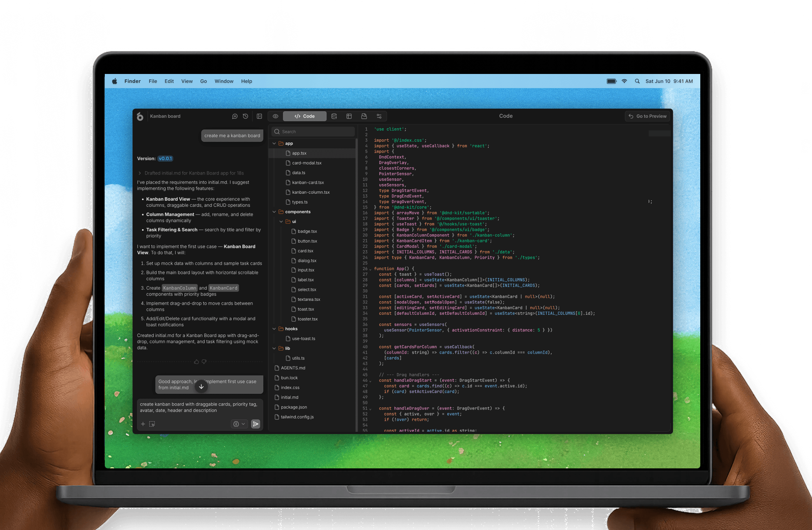Open the version history clock icon
The height and width of the screenshot is (530, 812).
pos(245,116)
